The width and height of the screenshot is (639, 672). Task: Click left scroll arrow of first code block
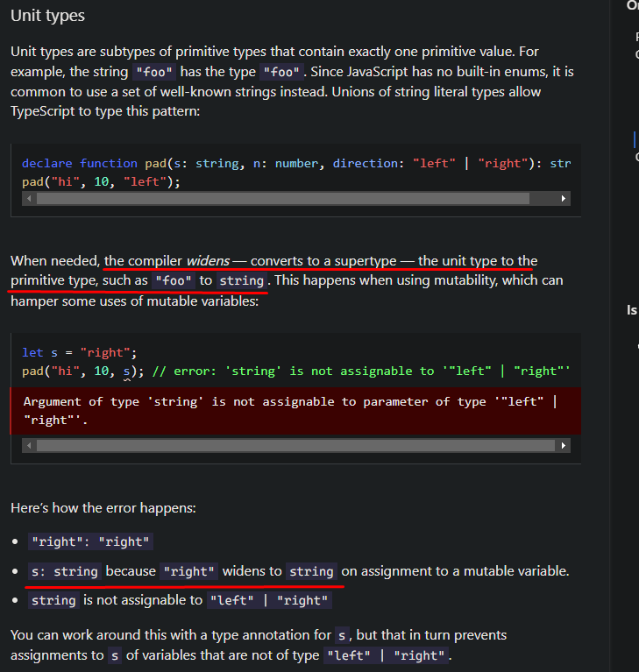point(29,199)
